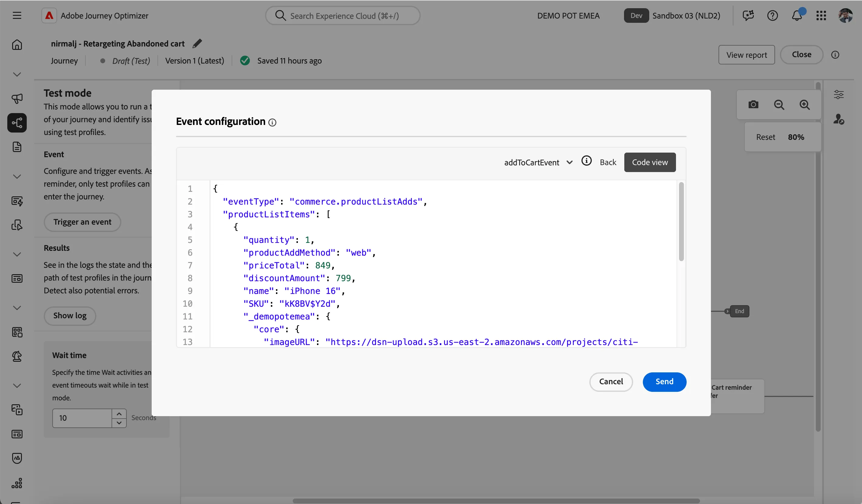Click the info icon beside Close
The width and height of the screenshot is (862, 504).
[x=835, y=55]
